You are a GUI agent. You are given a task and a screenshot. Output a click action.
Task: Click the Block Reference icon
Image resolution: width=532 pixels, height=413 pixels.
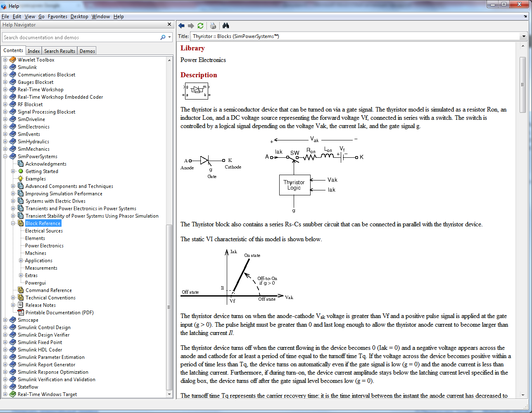[21, 223]
